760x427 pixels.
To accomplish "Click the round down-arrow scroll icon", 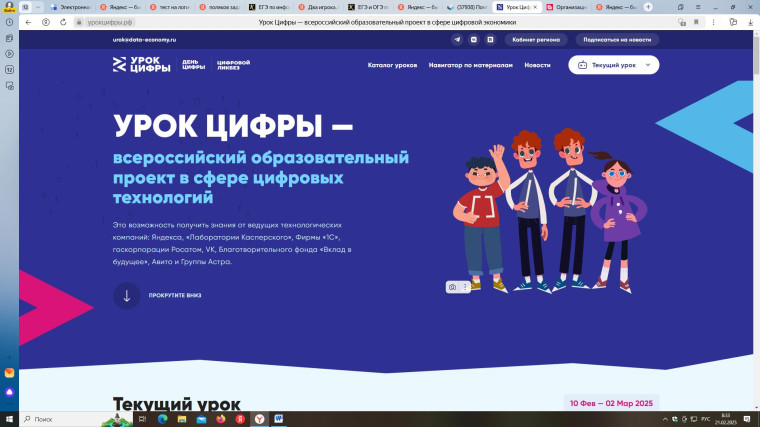I will pyautogui.click(x=127, y=296).
